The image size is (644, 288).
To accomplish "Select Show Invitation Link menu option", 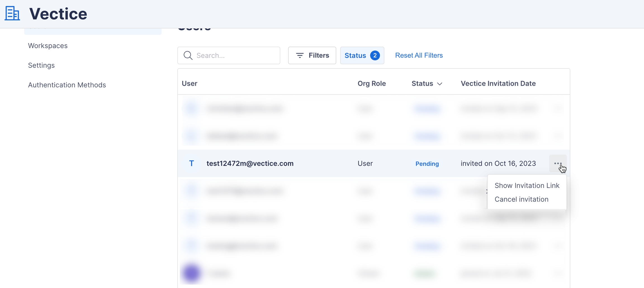I will pyautogui.click(x=527, y=185).
